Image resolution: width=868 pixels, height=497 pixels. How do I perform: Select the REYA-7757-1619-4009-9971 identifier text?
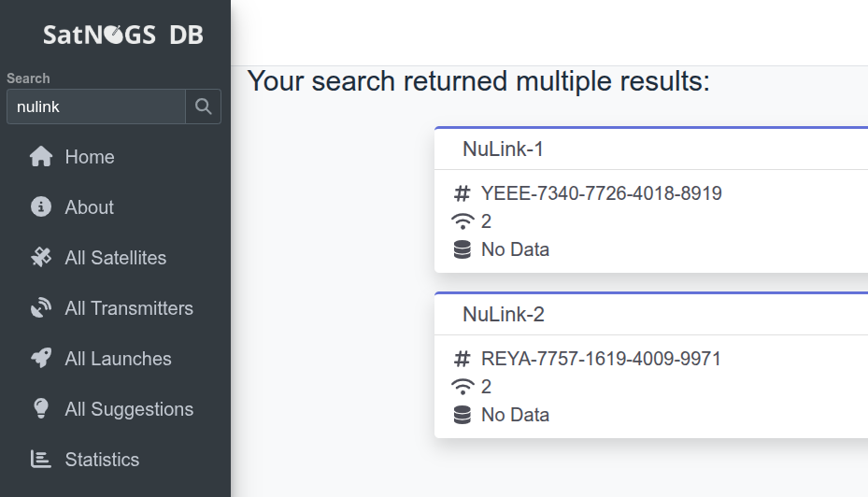[x=601, y=359]
